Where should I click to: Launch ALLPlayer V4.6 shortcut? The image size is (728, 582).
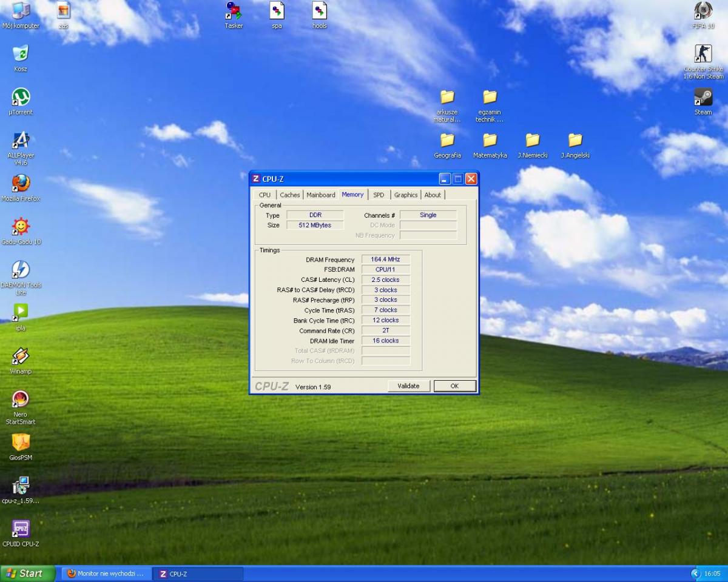click(21, 149)
